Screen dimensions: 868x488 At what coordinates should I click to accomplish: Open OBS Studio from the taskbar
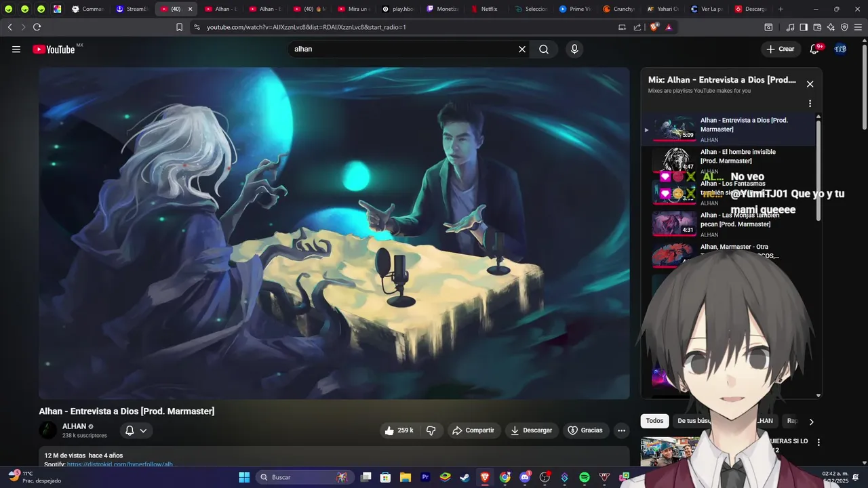[545, 477]
